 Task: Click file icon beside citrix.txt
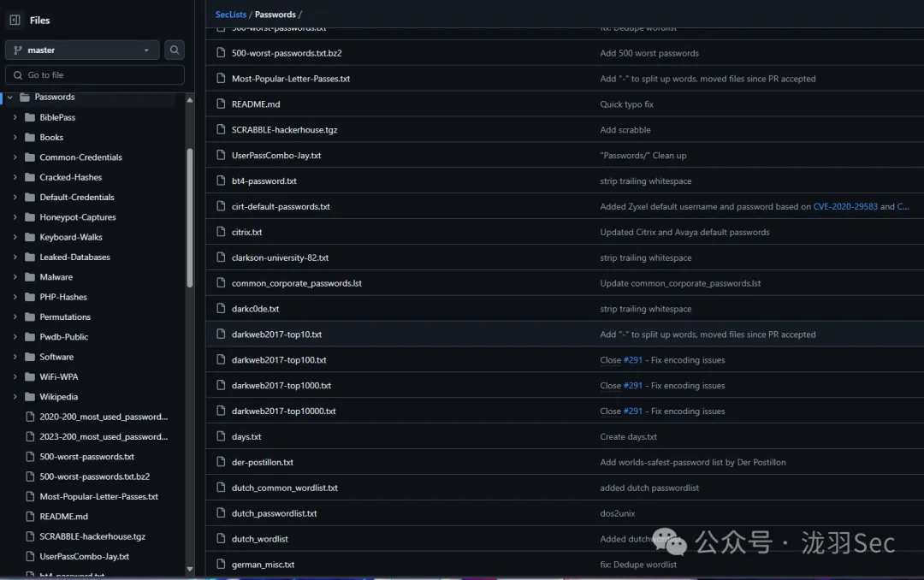click(221, 232)
